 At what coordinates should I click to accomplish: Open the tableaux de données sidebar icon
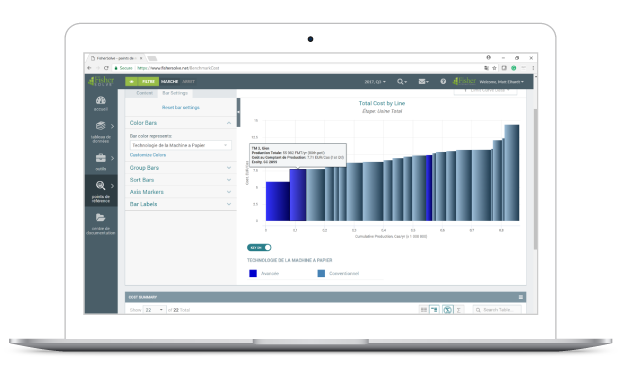point(101,126)
